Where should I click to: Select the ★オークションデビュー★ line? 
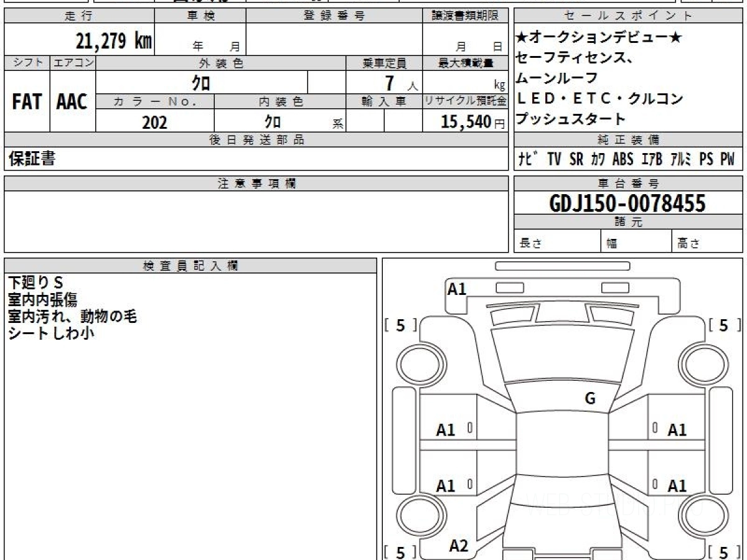pos(599,38)
